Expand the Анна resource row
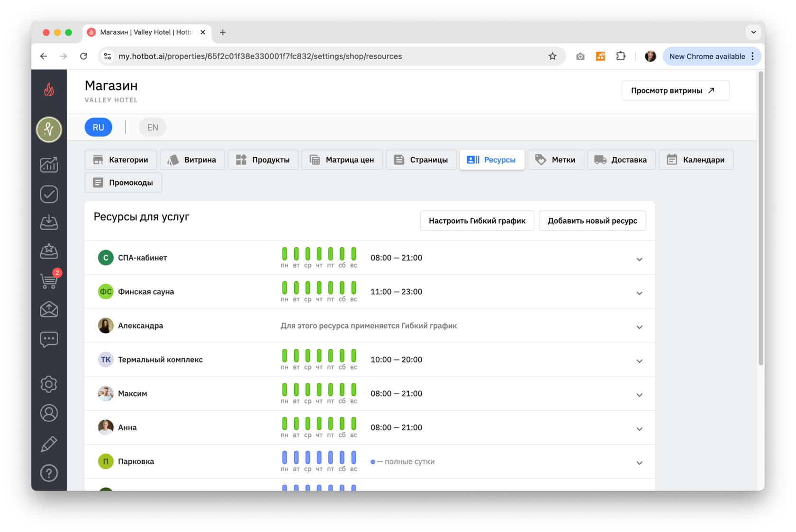 click(x=639, y=429)
